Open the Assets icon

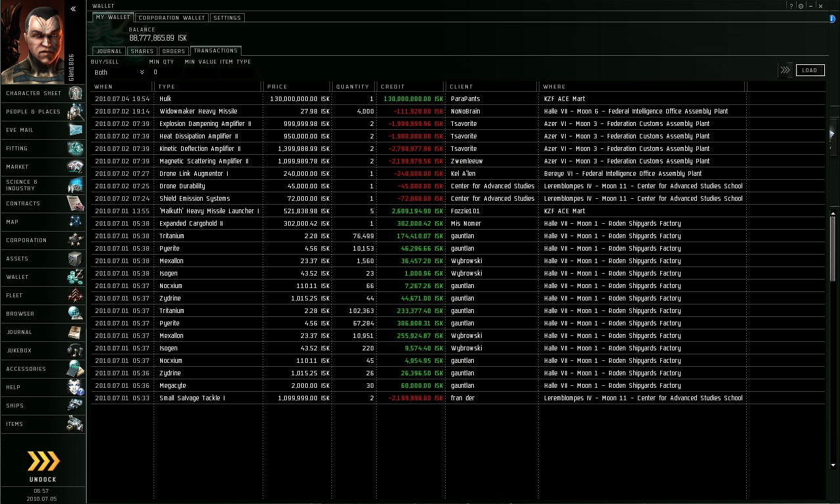75,259
